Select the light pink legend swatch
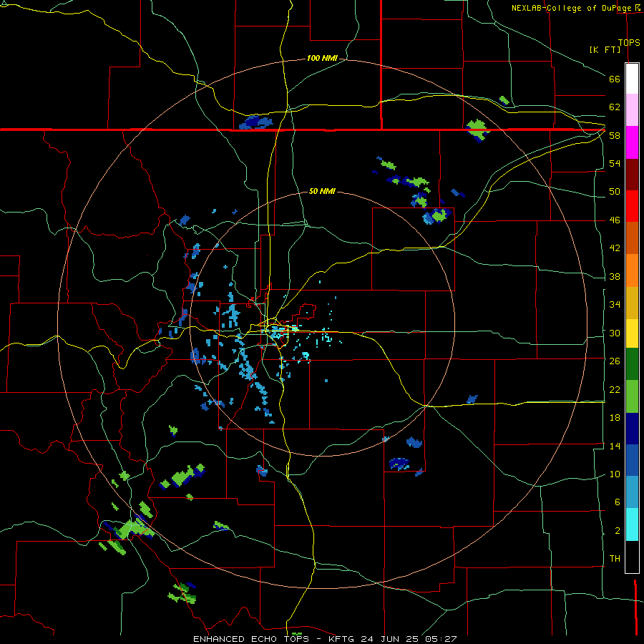 [632, 109]
